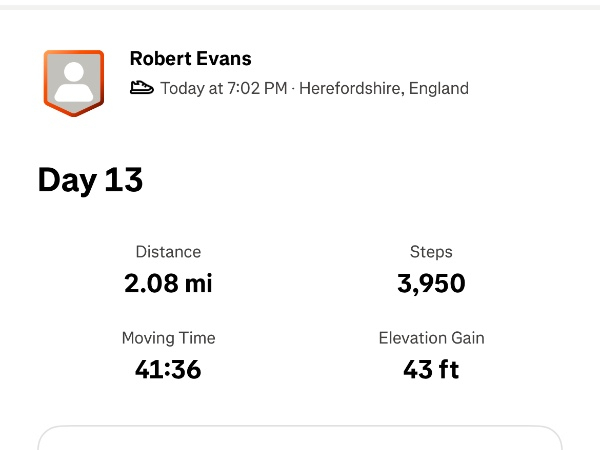Select the 2.08 mi distance value
The image size is (600, 450).
coord(168,283)
